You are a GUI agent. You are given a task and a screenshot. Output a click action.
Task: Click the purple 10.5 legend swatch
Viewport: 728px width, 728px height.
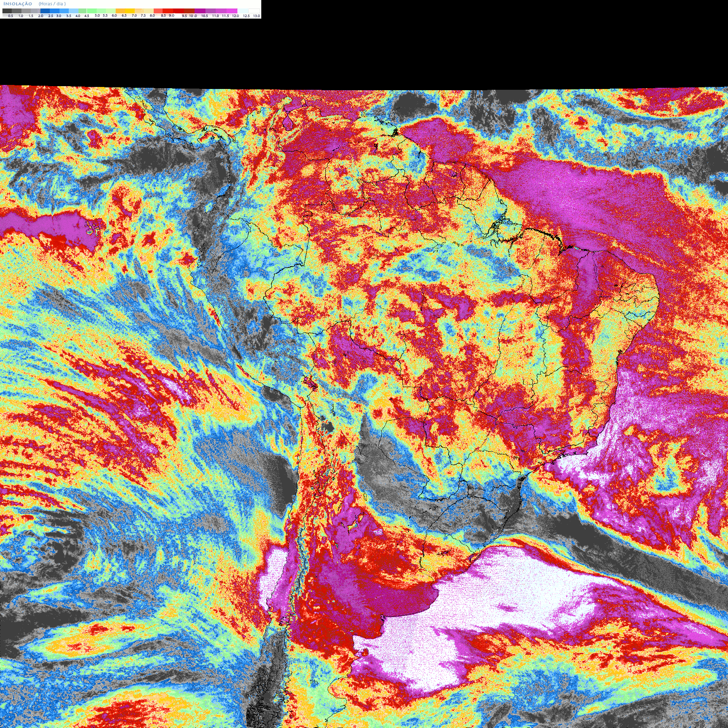tap(200, 11)
